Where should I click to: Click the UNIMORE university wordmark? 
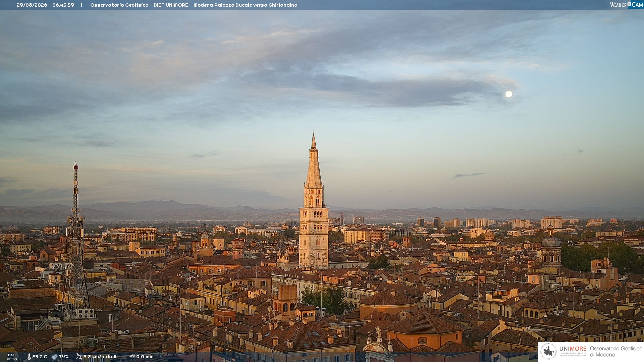click(573, 351)
